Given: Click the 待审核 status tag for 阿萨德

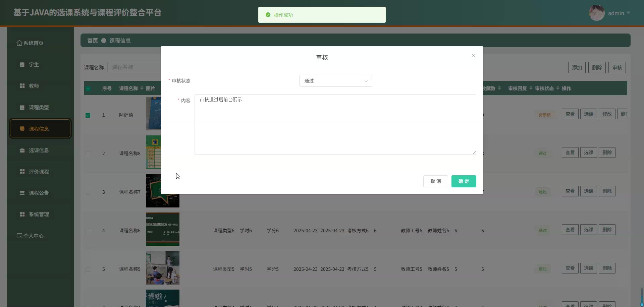Looking at the screenshot, I should point(545,115).
